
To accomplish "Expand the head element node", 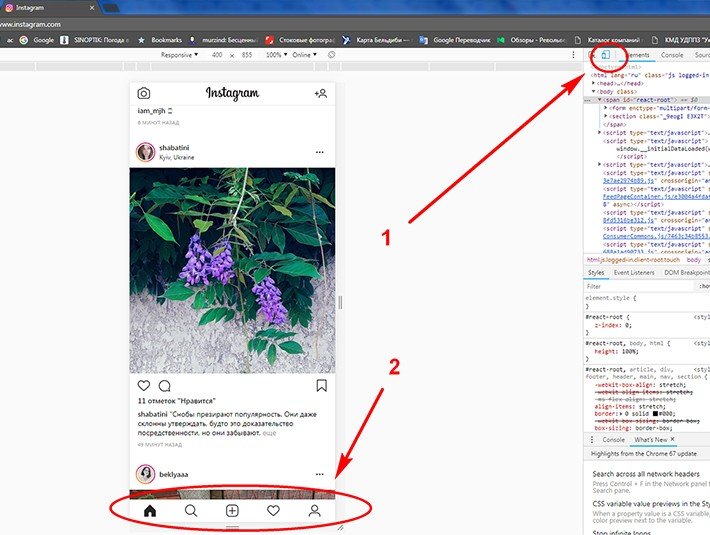I will click(593, 83).
